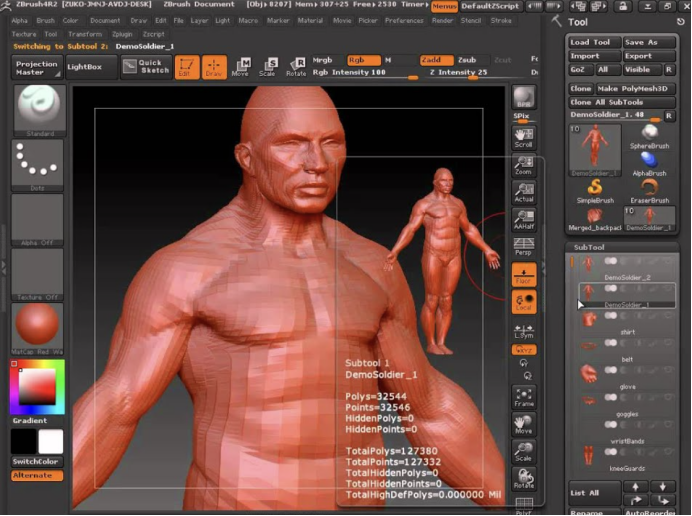Select the DemoSoldier_2 subtool

pyautogui.click(x=627, y=268)
